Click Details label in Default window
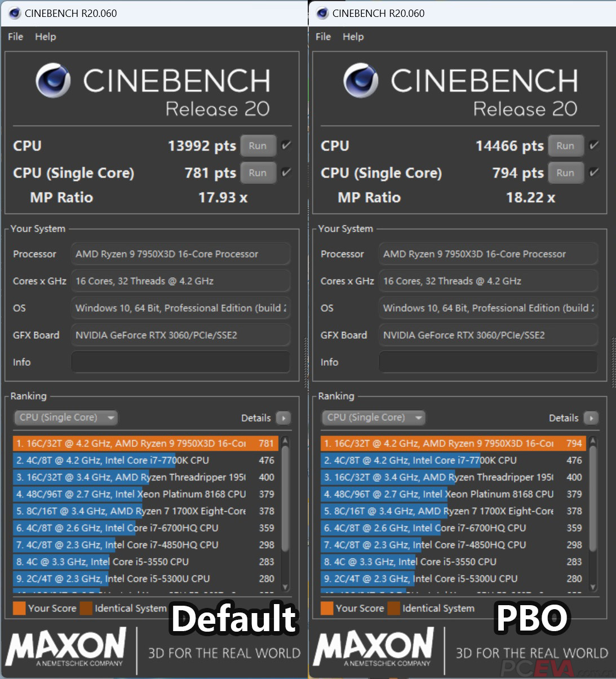The image size is (616, 679). click(x=256, y=418)
